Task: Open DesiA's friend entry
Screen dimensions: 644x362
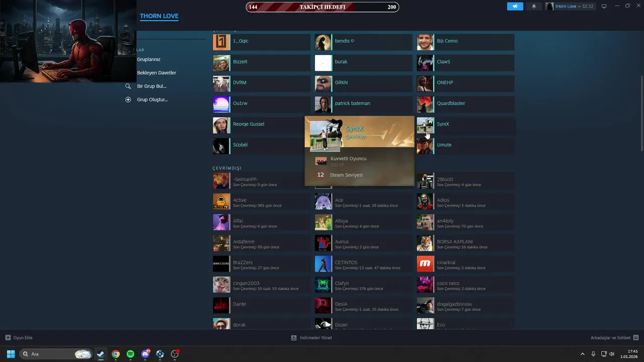Action: pos(363,306)
